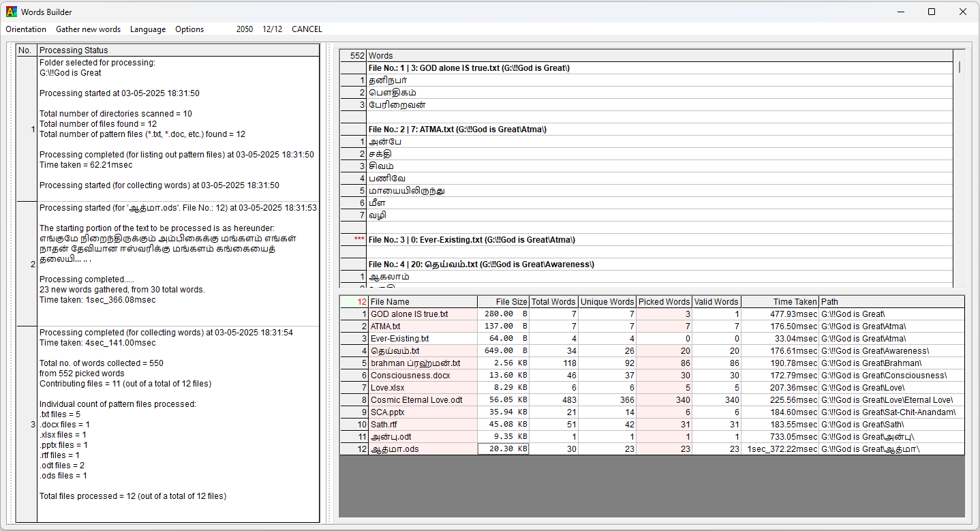Click the Words Builder app icon
The image size is (980, 531).
pyautogui.click(x=11, y=12)
